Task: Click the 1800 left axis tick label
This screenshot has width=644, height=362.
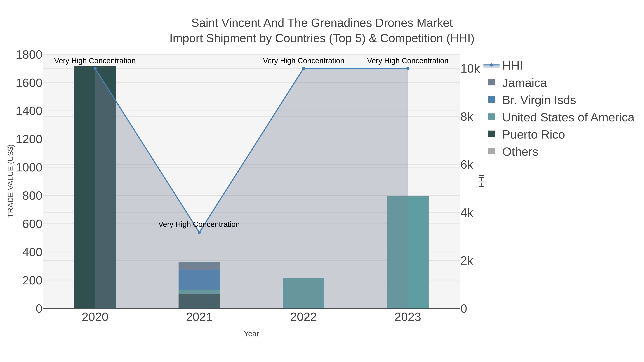Action: [x=29, y=55]
